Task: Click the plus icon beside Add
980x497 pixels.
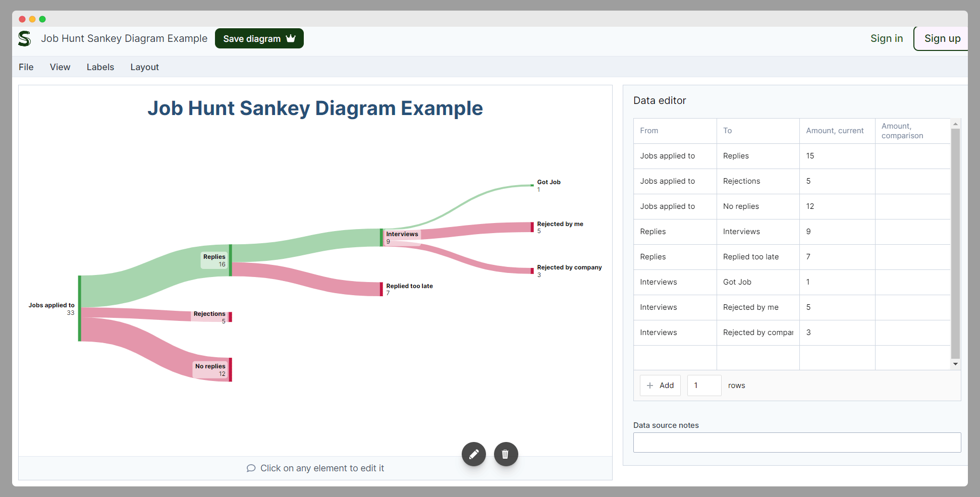Action: (x=650, y=385)
